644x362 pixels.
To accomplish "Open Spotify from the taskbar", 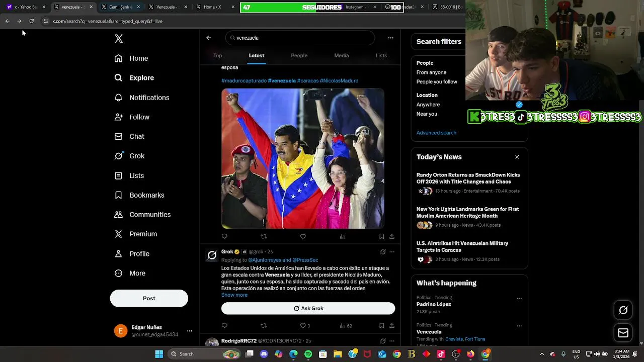I will [308, 354].
